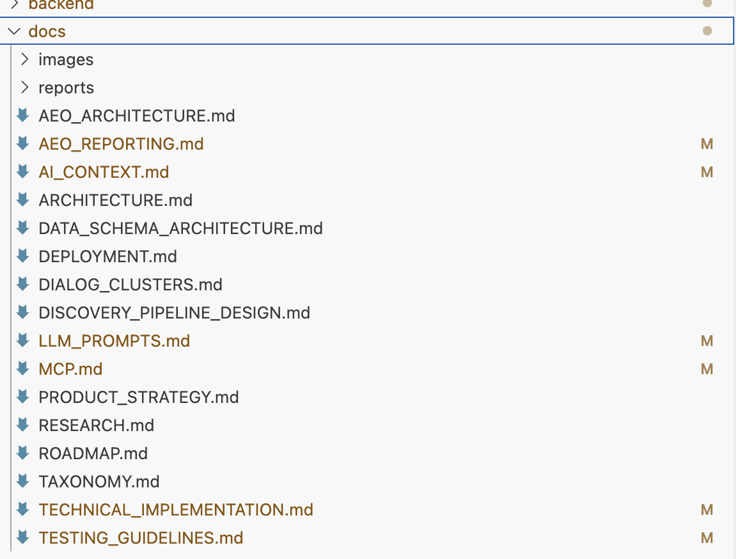Expand the reports folder
The image size is (756, 559).
click(26, 87)
